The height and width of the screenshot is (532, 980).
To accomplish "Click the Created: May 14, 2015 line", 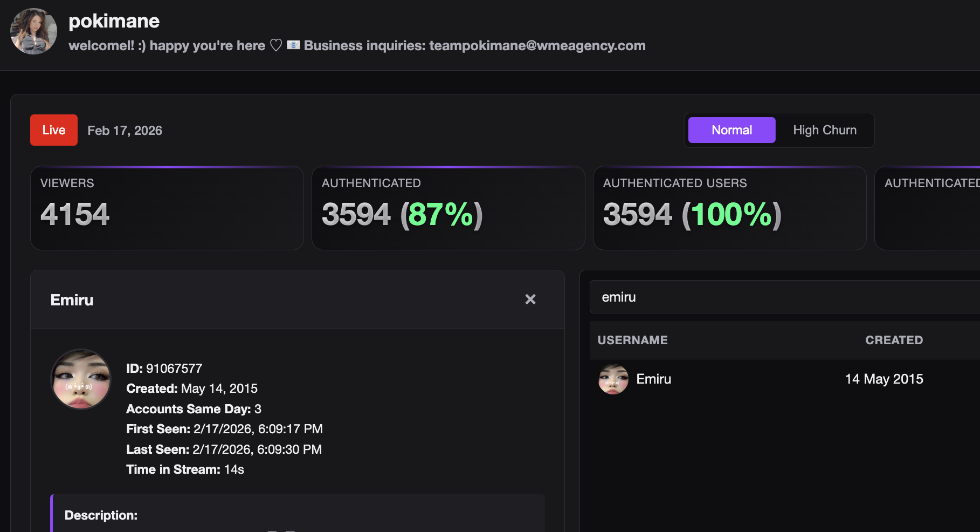I will click(x=192, y=388).
